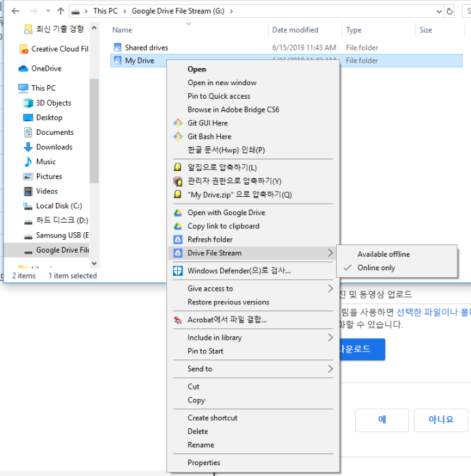Click the 예 (Yes) button
471x476 pixels.
click(x=382, y=420)
